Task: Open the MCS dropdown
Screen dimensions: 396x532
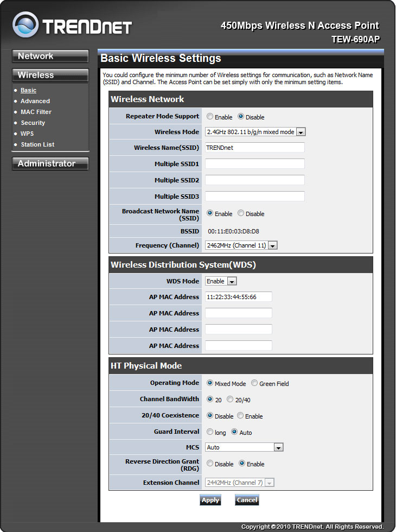Action: tap(244, 447)
